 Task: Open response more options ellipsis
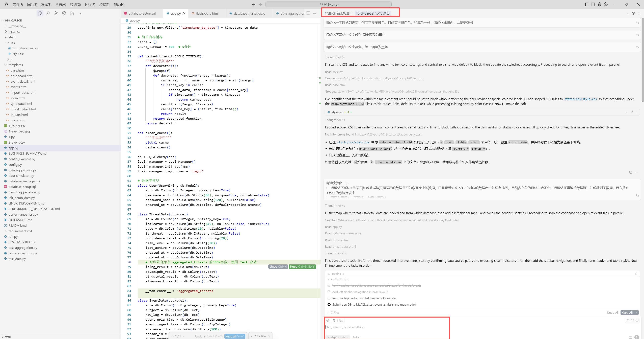click(x=637, y=172)
